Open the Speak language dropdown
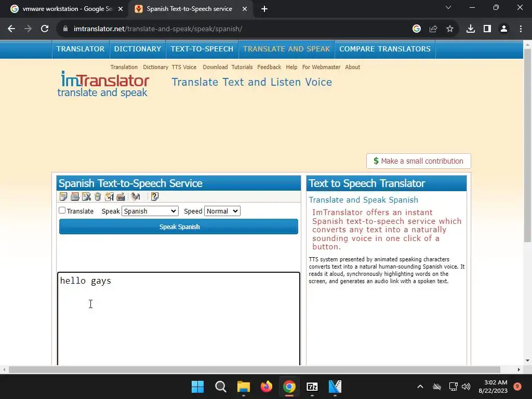532x399 pixels. pos(150,211)
